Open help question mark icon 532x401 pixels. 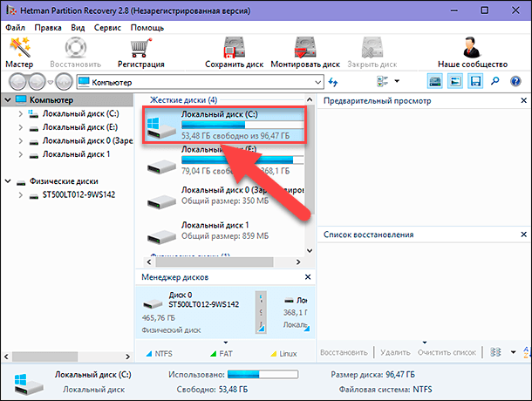pyautogui.click(x=515, y=81)
